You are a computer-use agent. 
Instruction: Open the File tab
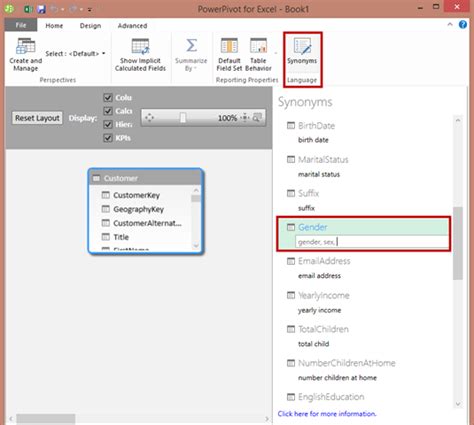[x=21, y=25]
